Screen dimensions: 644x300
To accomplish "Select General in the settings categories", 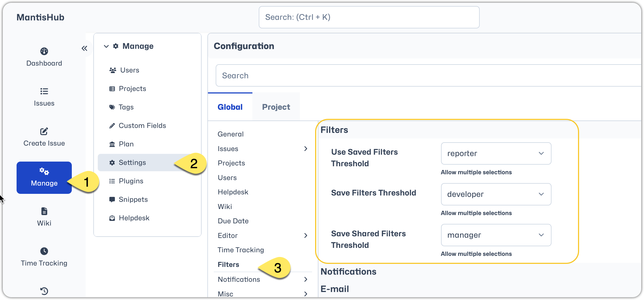I will pyautogui.click(x=231, y=134).
